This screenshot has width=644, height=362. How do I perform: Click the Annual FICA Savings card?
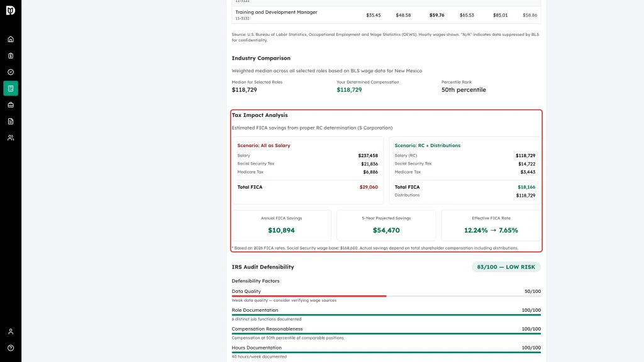281,226
